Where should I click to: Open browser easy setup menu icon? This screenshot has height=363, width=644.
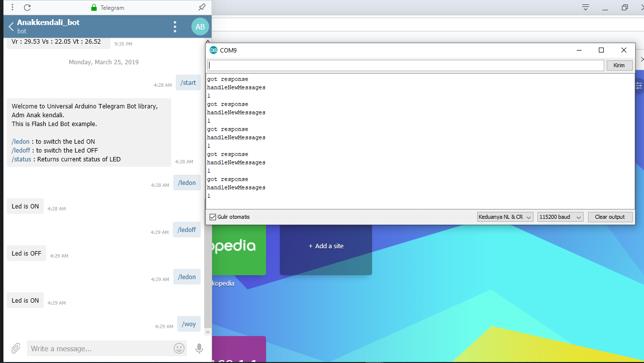pos(585,7)
